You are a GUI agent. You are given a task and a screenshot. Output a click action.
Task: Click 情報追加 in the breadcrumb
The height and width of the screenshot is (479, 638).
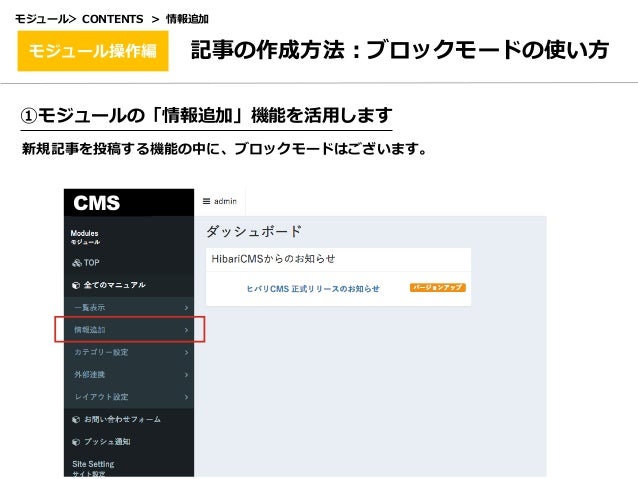tap(187, 19)
